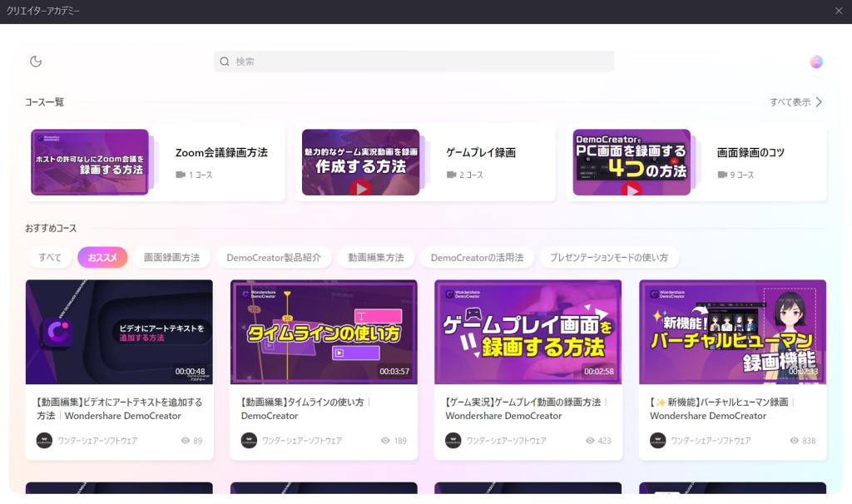Click the author avatar on the バーチャルヒューマン card
852x504 pixels.
click(x=657, y=441)
